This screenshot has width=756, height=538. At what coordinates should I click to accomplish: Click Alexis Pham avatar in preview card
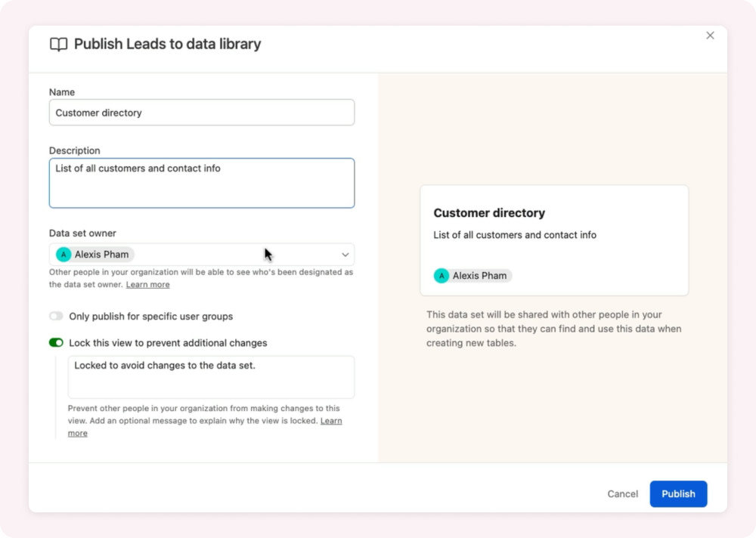pyautogui.click(x=442, y=276)
